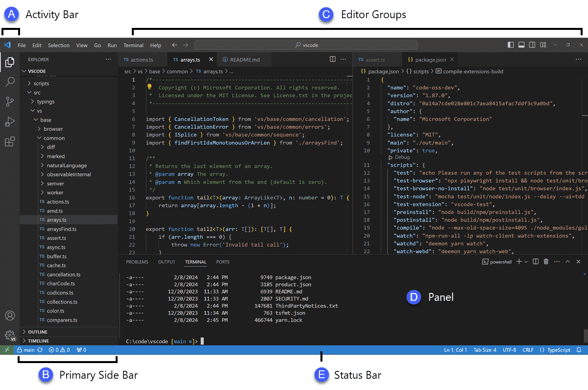The image size is (588, 390).
Task: Switch to the PROBLEMS panel tab
Action: pos(137,262)
